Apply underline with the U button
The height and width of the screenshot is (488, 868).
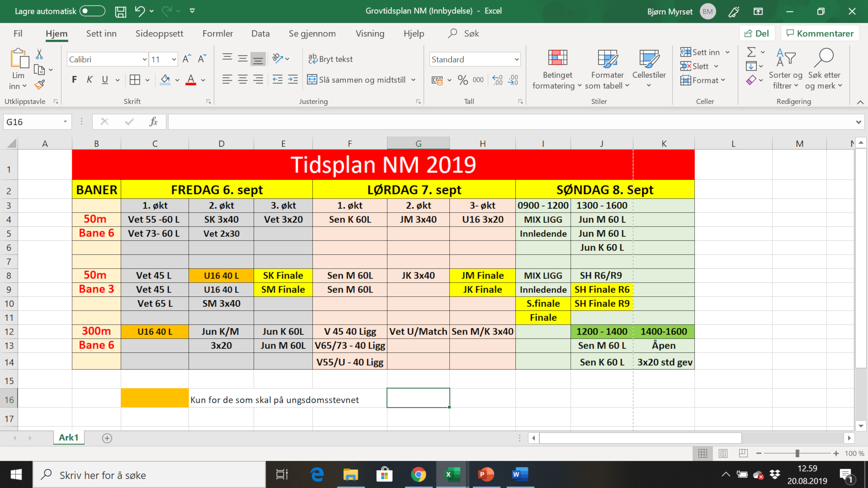point(105,80)
